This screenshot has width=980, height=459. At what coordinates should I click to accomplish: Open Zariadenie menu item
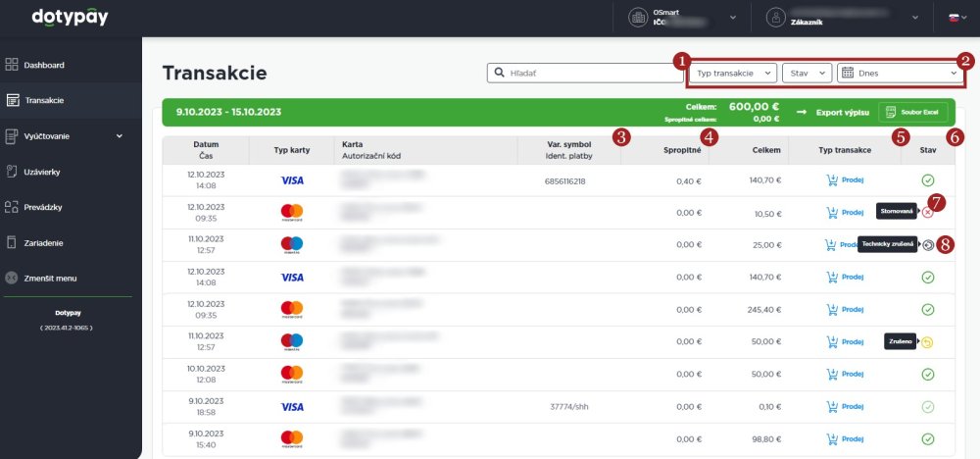44,242
